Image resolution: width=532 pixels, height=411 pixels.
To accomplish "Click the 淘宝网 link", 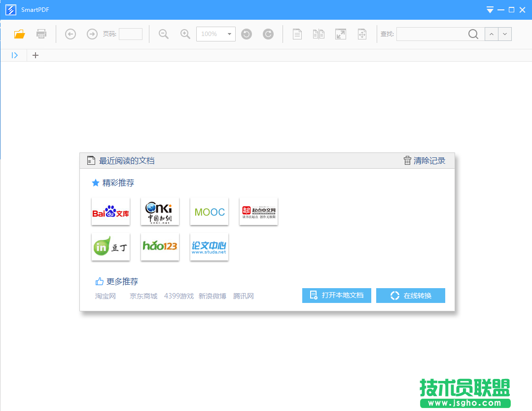I will click(106, 297).
